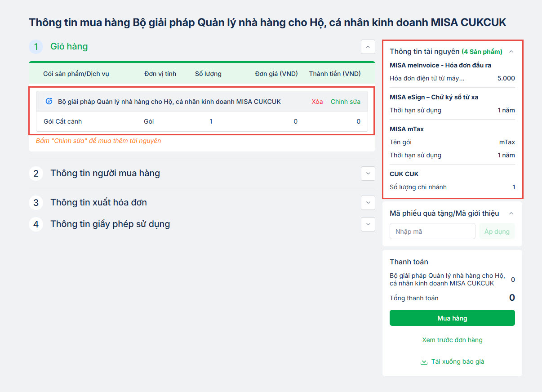Expand Thông tin người mua hàng section
Image resolution: width=542 pixels, height=392 pixels.
coord(368,174)
